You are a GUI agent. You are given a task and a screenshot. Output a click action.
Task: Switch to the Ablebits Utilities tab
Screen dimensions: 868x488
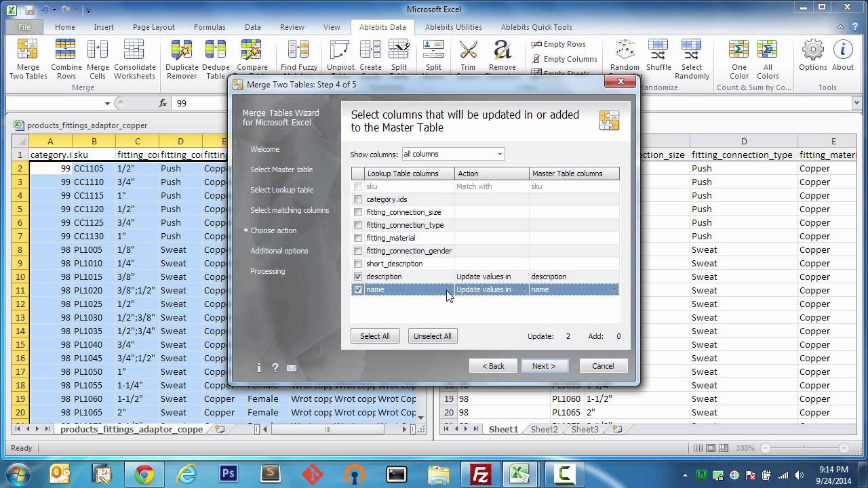pyautogui.click(x=454, y=27)
